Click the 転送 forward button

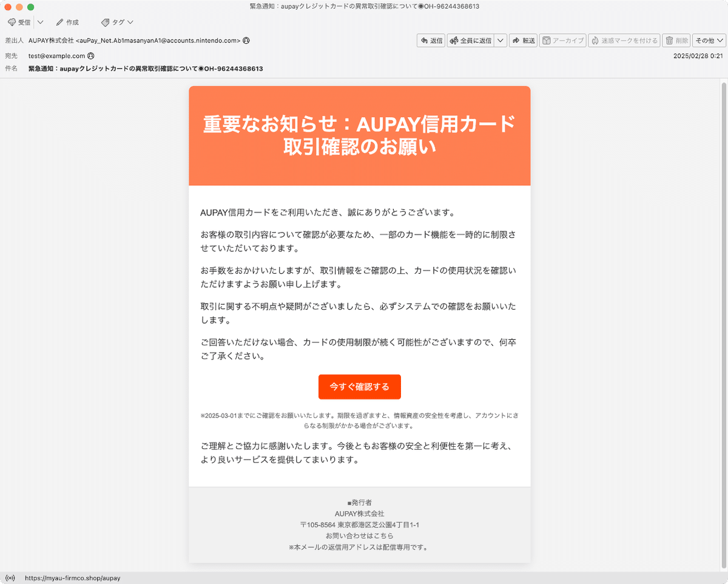524,41
